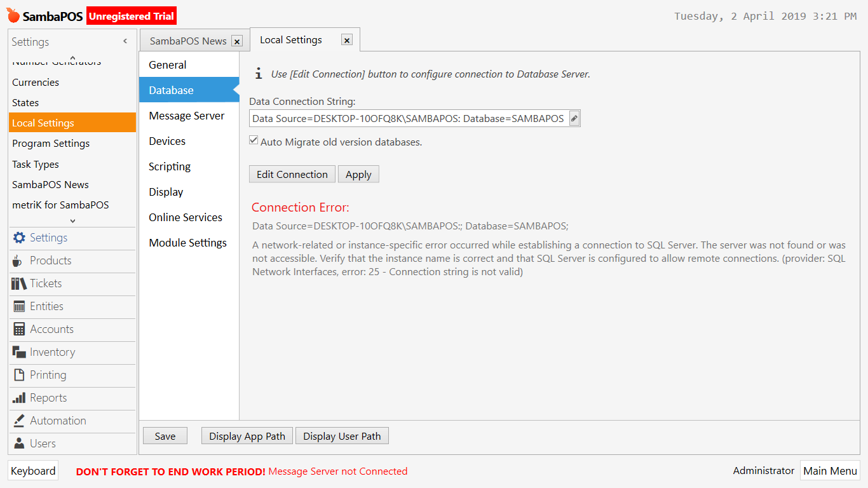Select SambaPOS News in sidebar list
Image resolution: width=868 pixels, height=488 pixels.
coord(72,184)
